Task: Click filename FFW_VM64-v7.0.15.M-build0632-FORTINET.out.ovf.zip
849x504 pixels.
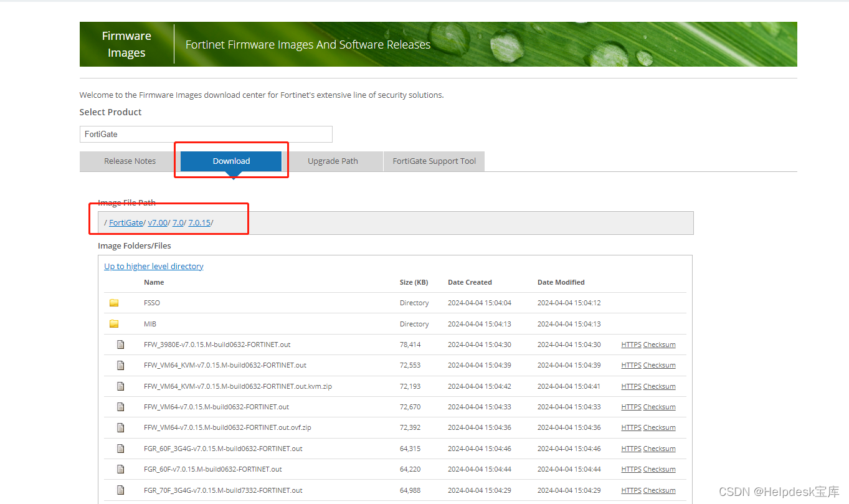Action: tap(227, 427)
